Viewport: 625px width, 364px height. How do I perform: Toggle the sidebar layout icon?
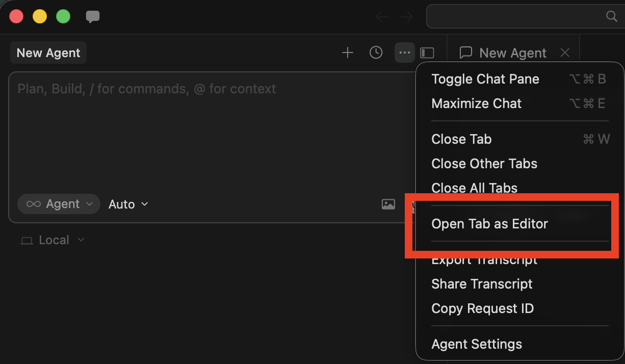pos(427,53)
